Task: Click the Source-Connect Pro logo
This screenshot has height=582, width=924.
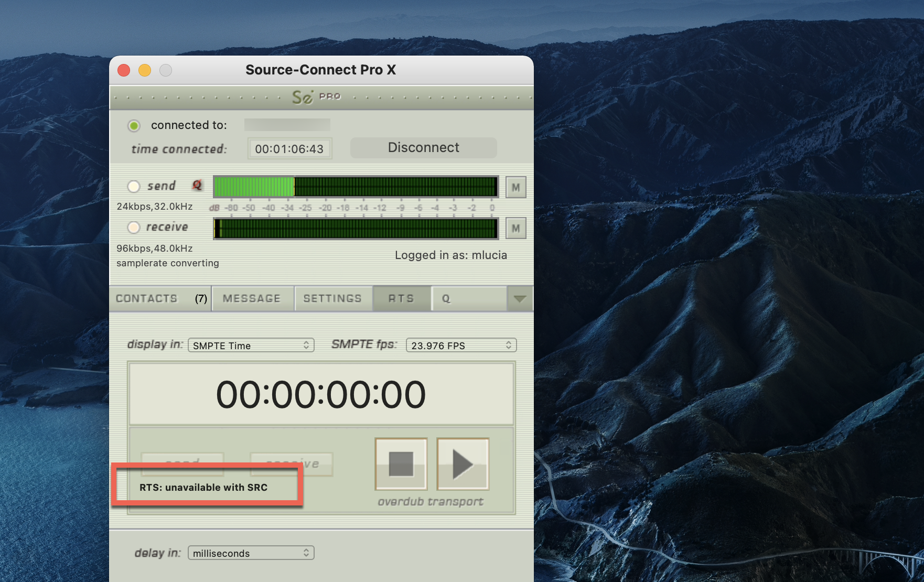Action: click(316, 97)
